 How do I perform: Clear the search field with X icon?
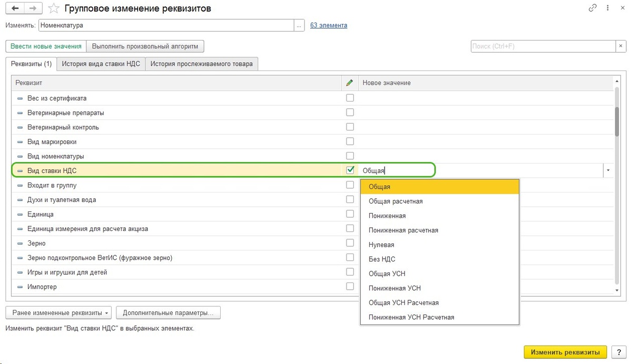point(621,46)
